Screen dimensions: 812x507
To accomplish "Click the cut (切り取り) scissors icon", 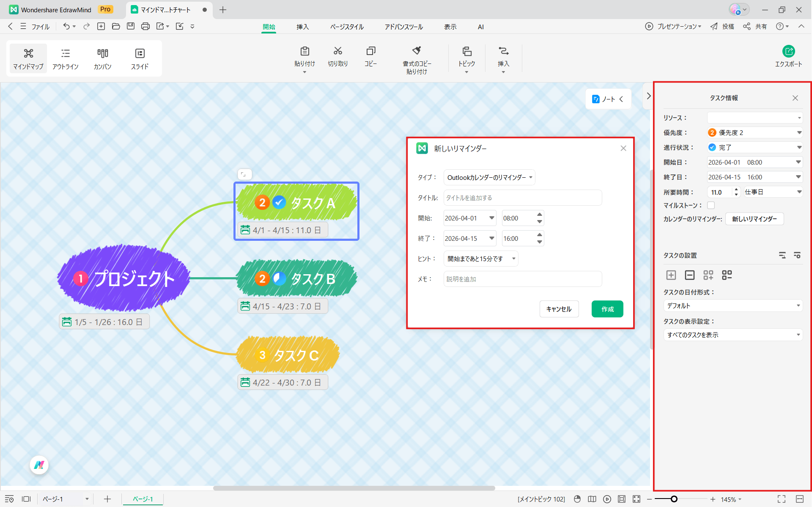I will click(x=337, y=51).
